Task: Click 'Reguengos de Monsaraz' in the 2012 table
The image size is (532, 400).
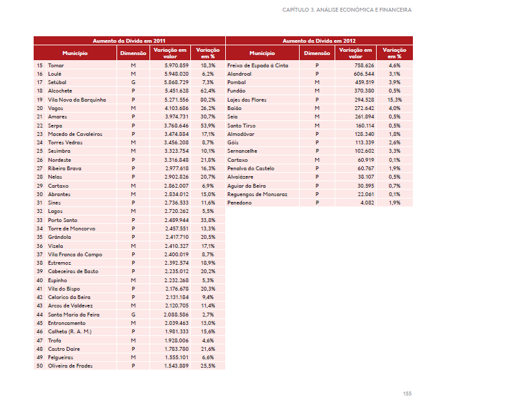Action: [x=257, y=194]
